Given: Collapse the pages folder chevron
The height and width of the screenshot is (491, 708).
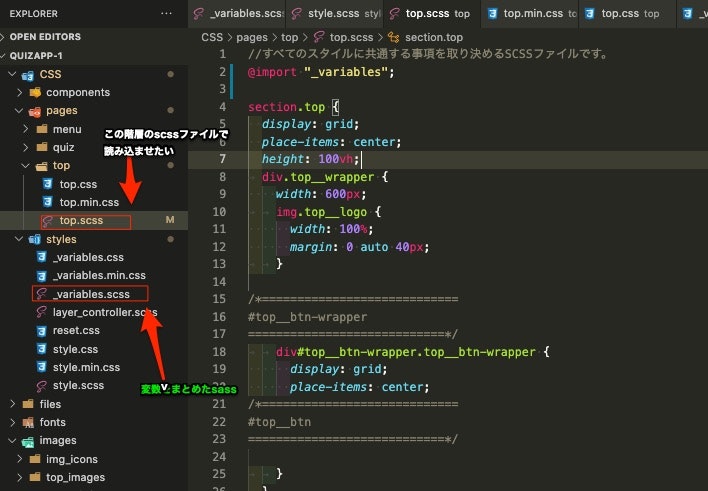Looking at the screenshot, I should point(19,111).
